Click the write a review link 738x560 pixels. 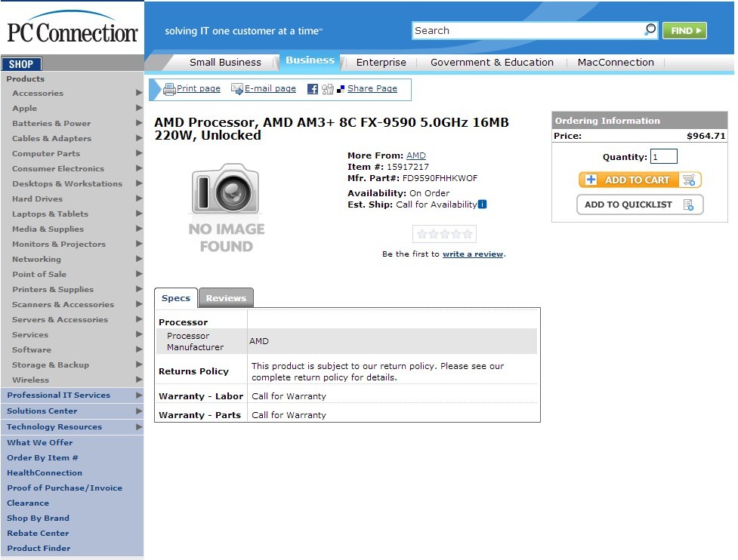473,254
